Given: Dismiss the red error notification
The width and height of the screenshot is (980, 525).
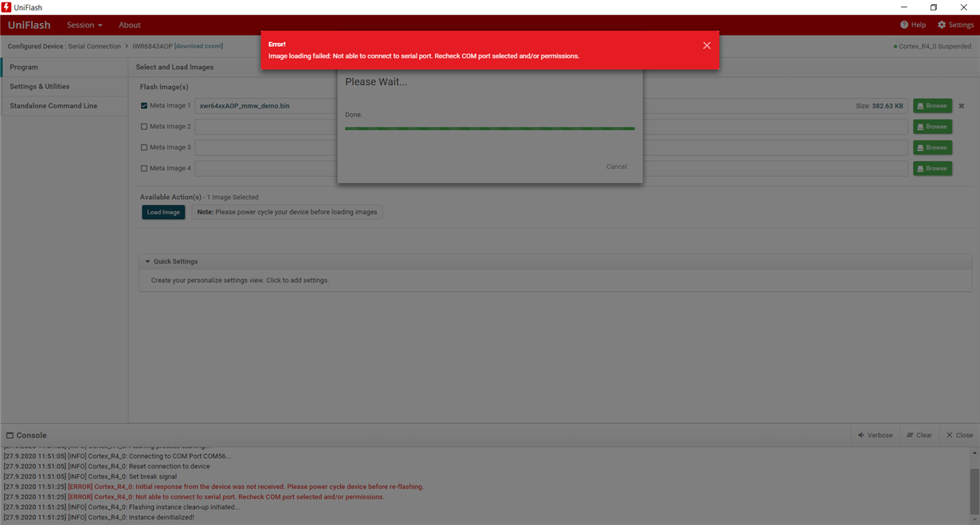Looking at the screenshot, I should tap(707, 45).
